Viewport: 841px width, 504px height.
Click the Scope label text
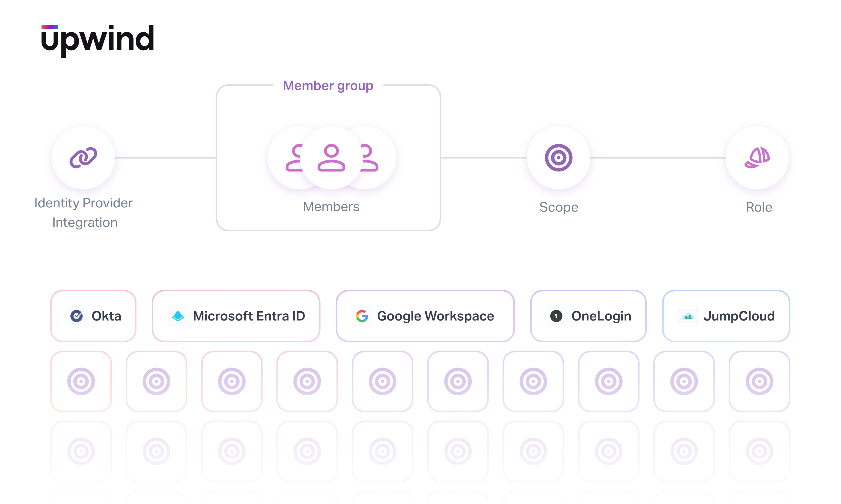coord(558,207)
